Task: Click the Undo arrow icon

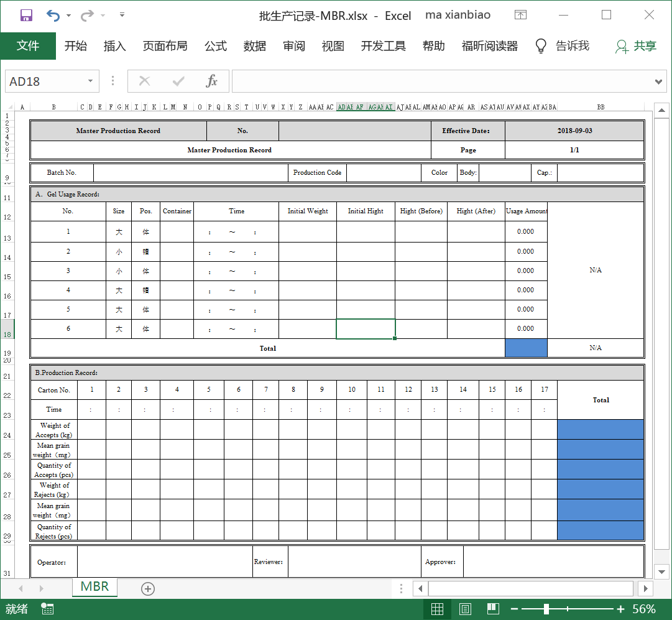Action: pos(53,15)
